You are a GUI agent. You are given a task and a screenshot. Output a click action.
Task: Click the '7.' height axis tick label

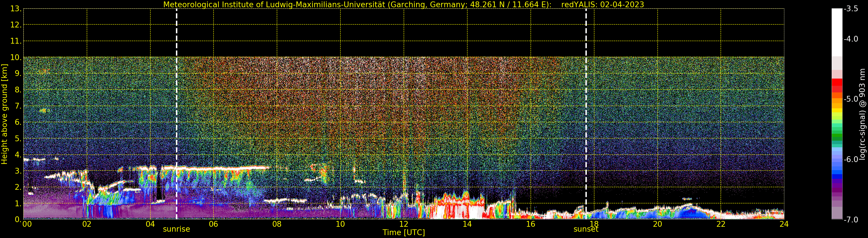18,106
